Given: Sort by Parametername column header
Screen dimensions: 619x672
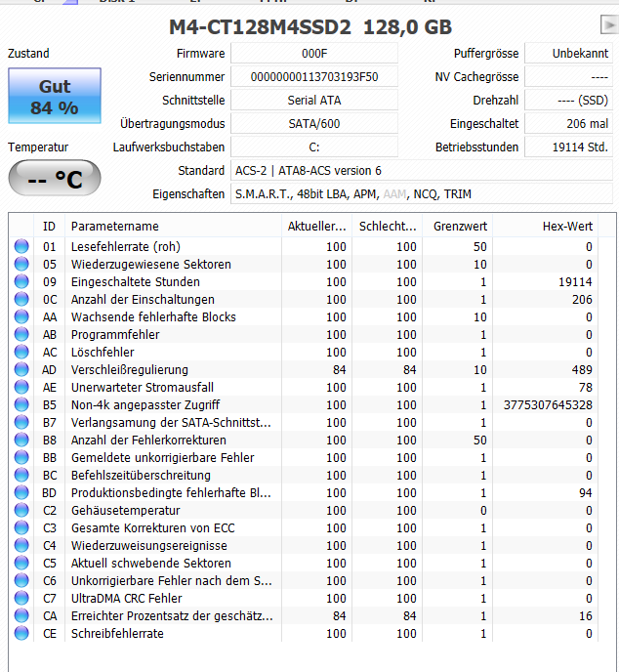Looking at the screenshot, I should click(173, 226).
